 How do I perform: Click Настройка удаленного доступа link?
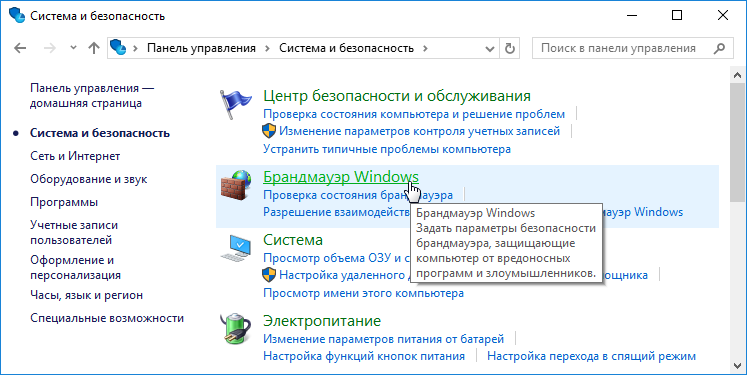344,275
